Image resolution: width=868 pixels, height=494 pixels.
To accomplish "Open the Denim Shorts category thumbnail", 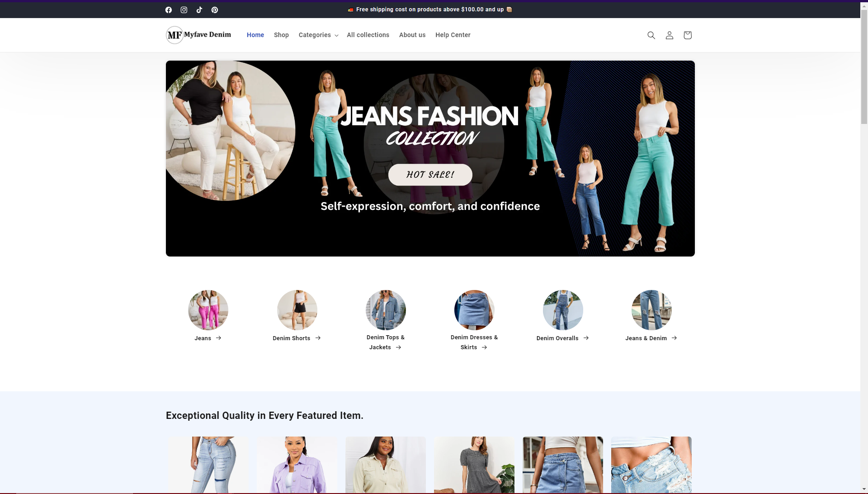I will pos(297,310).
